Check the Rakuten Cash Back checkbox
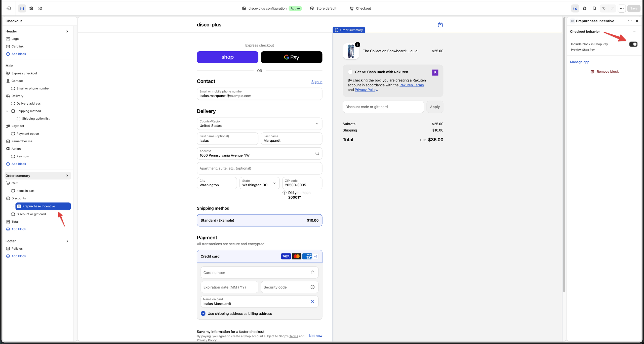644x344 pixels. pos(350,72)
